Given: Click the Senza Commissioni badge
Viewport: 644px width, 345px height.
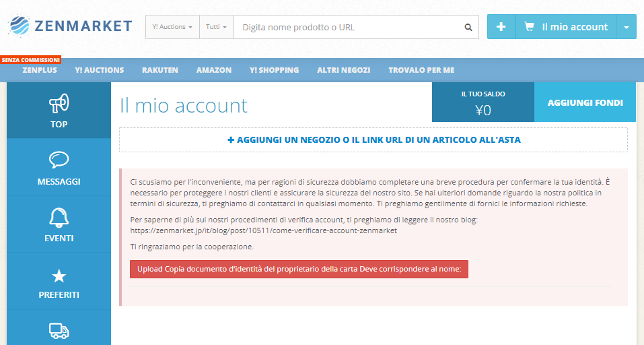Looking at the screenshot, I should click(31, 60).
